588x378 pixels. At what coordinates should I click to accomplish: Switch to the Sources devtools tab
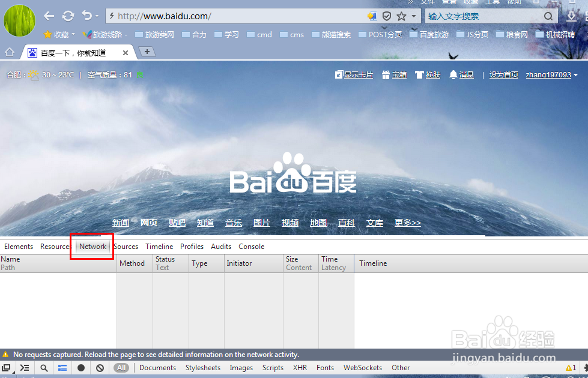pos(126,247)
